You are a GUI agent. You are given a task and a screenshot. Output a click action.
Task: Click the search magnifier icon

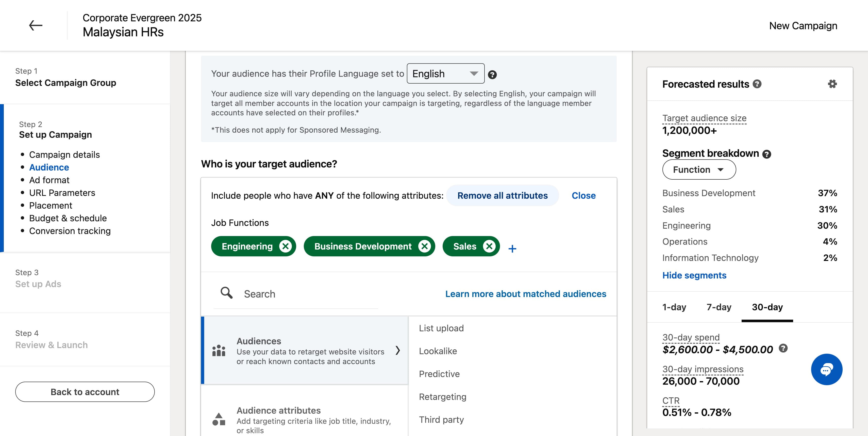[x=226, y=293]
